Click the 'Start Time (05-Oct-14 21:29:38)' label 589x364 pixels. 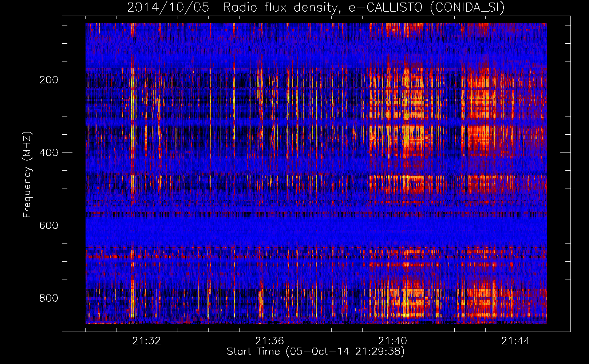316,352
